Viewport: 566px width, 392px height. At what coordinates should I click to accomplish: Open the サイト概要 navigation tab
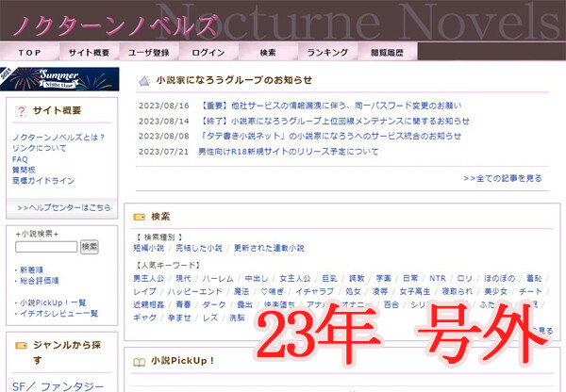click(89, 52)
